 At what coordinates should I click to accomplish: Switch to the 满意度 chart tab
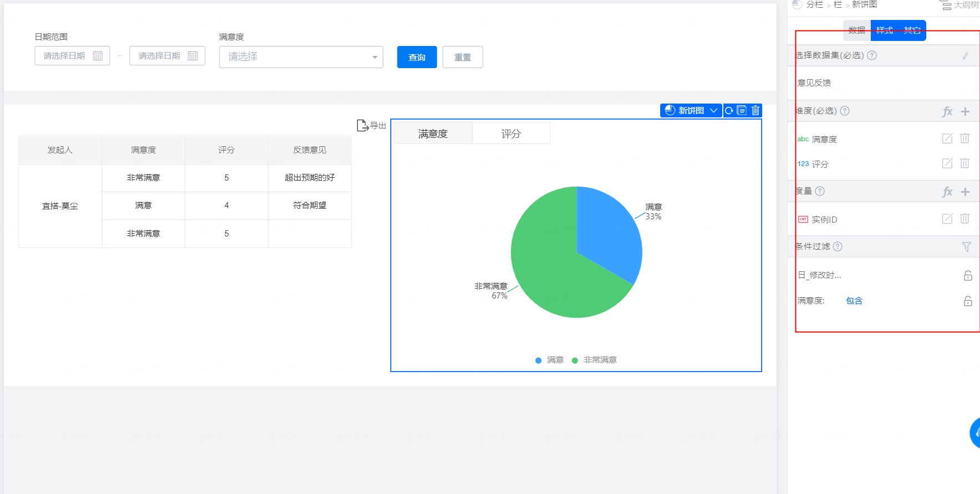click(433, 133)
